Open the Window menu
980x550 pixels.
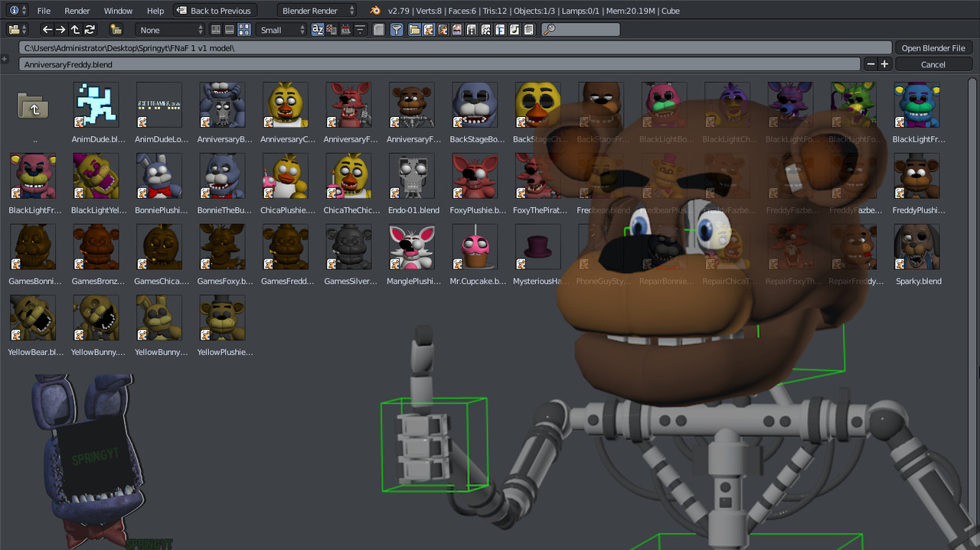click(118, 11)
